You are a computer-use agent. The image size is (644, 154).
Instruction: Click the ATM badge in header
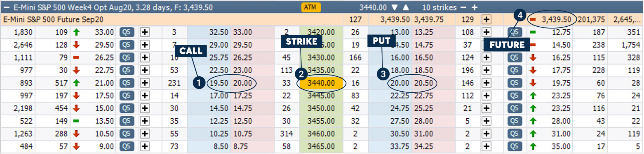[x=310, y=7]
